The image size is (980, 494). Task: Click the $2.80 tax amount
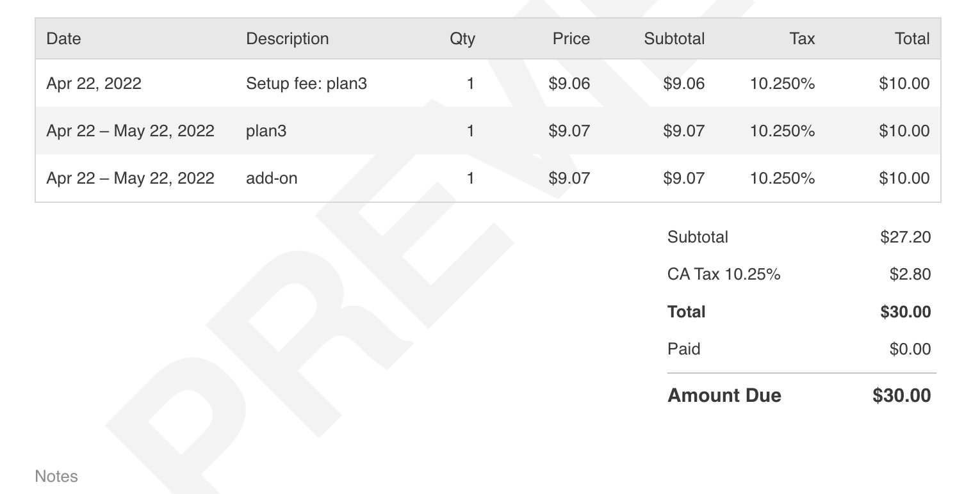click(910, 275)
